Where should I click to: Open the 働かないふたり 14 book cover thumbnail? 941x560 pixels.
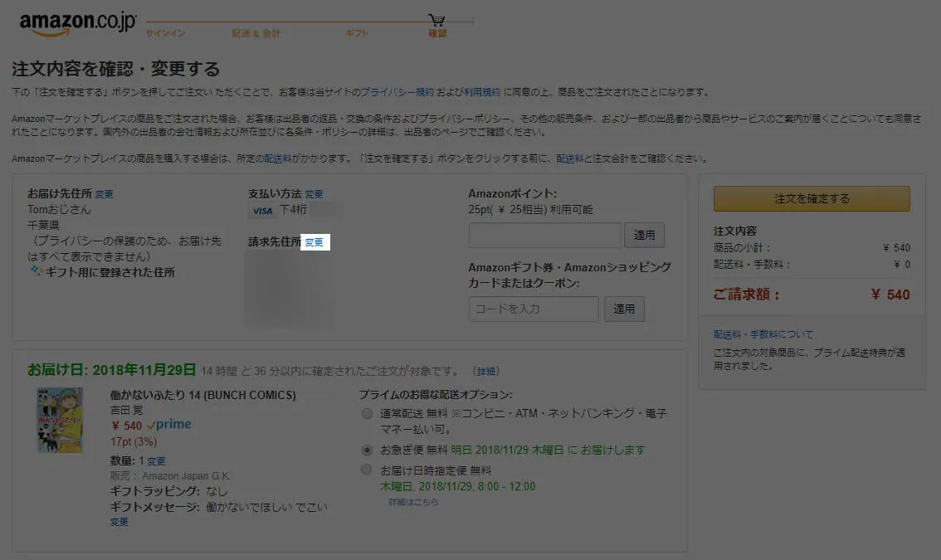pyautogui.click(x=60, y=420)
